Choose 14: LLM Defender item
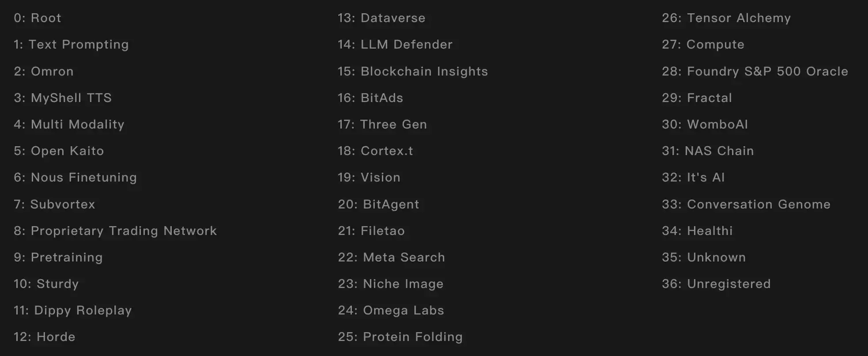 [x=395, y=45]
